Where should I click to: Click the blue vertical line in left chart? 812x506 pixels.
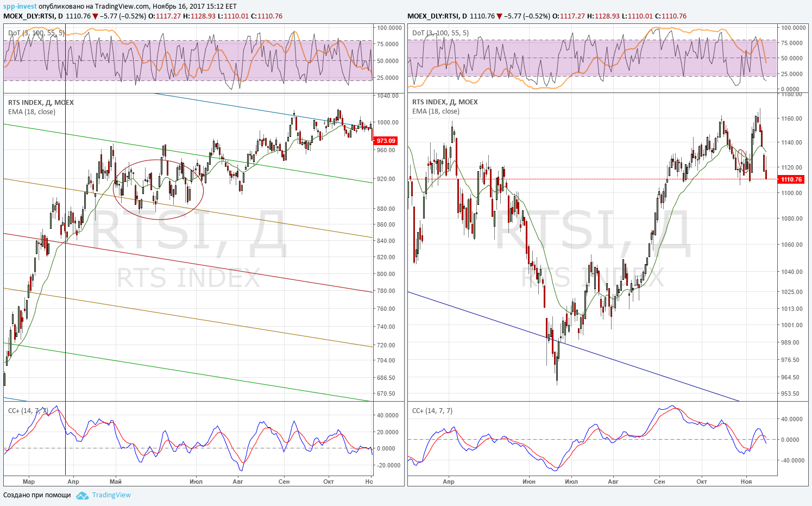pyautogui.click(x=65, y=272)
